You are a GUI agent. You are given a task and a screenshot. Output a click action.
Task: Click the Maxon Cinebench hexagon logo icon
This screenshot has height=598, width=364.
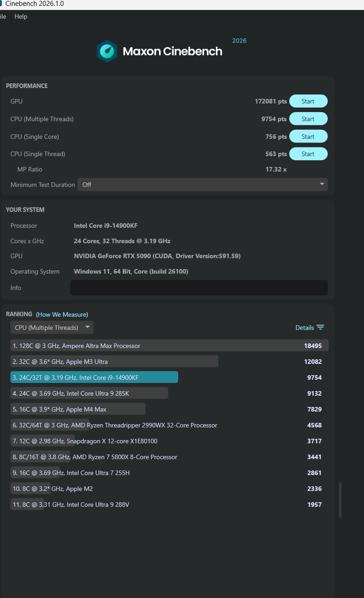click(x=107, y=51)
